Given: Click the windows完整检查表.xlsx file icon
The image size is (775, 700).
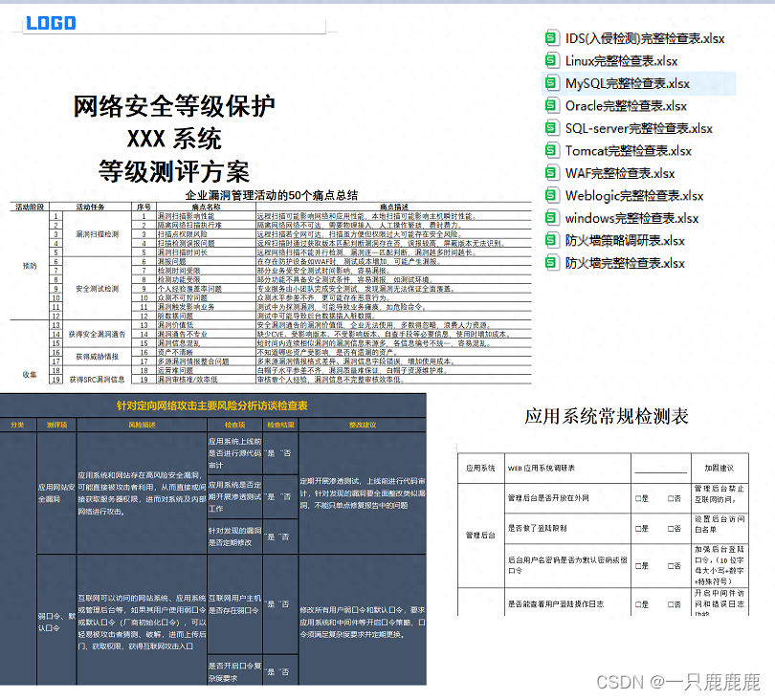Looking at the screenshot, I should [551, 218].
